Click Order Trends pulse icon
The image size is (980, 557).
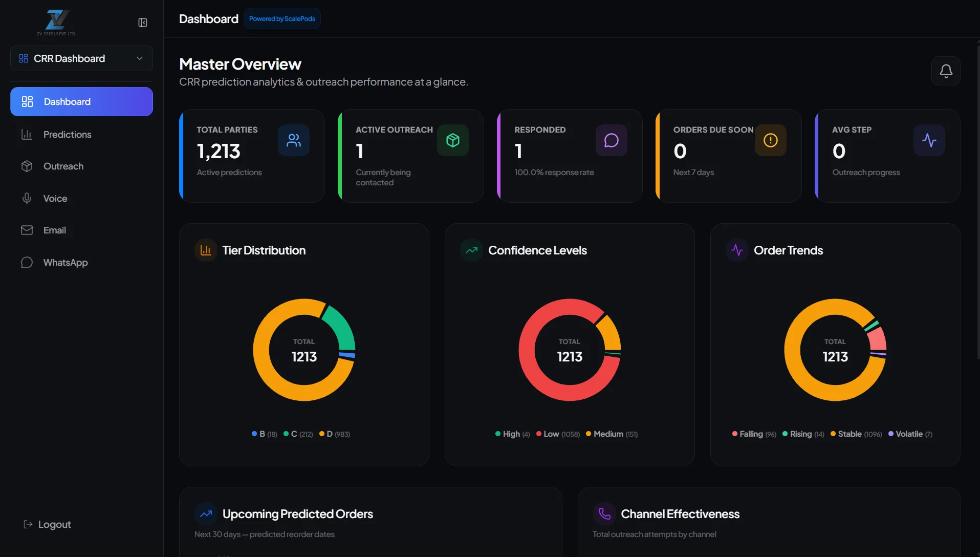click(x=737, y=250)
